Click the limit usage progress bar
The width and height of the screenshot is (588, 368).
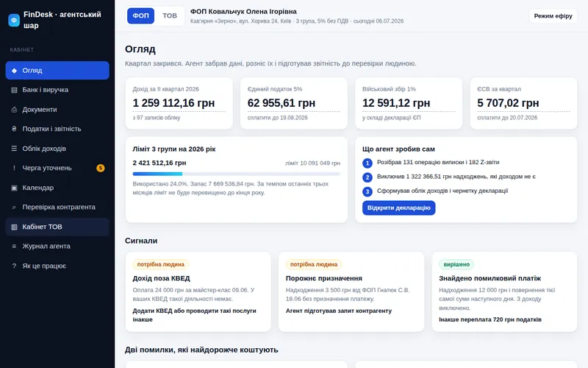click(x=236, y=174)
